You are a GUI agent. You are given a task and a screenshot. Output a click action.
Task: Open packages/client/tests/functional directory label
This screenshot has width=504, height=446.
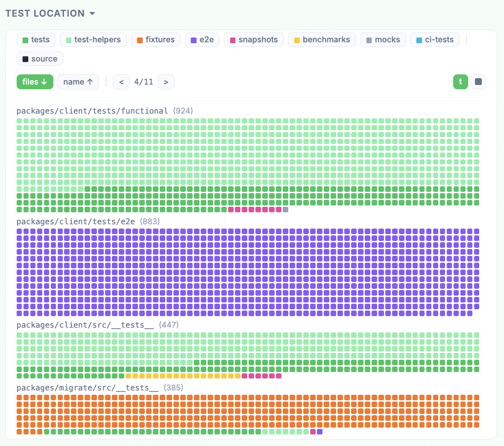[92, 111]
